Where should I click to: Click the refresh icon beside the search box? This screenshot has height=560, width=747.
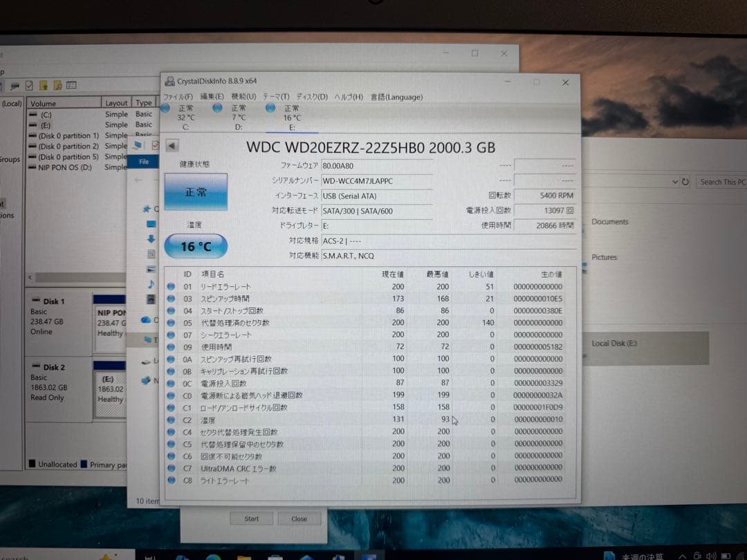click(685, 181)
